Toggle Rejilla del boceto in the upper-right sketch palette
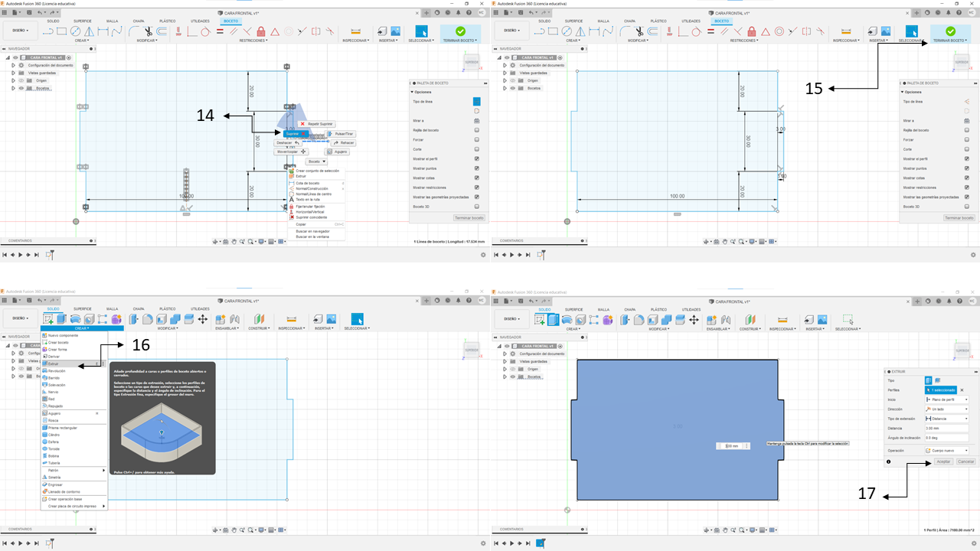Viewport: 980px width, 551px height. click(966, 130)
